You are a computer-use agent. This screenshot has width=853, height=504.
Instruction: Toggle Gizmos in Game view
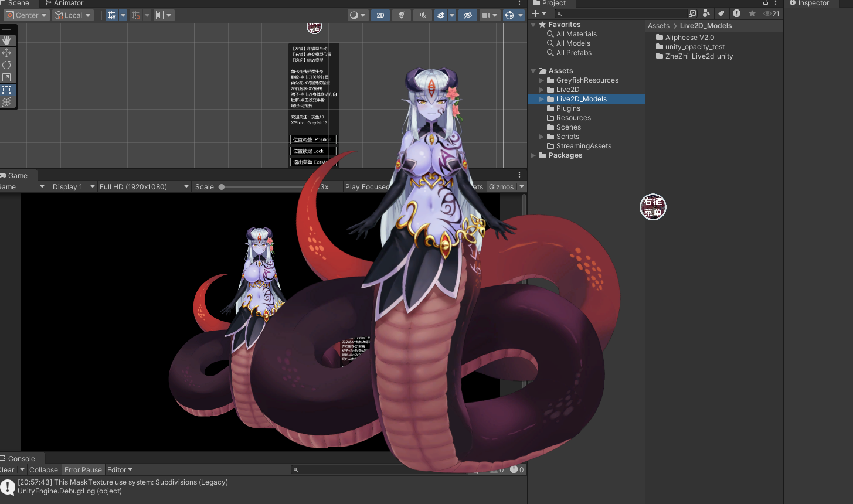pyautogui.click(x=501, y=186)
